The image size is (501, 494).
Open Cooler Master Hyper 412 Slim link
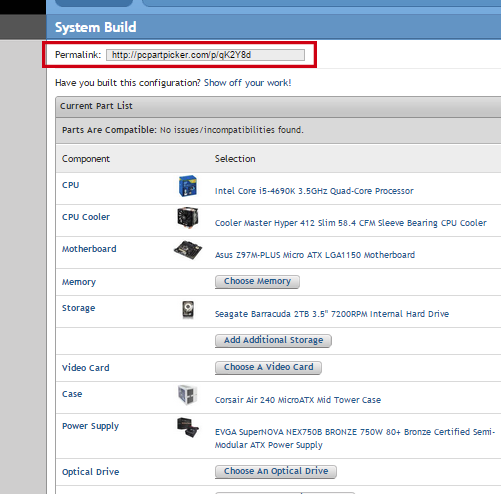pyautogui.click(x=351, y=223)
